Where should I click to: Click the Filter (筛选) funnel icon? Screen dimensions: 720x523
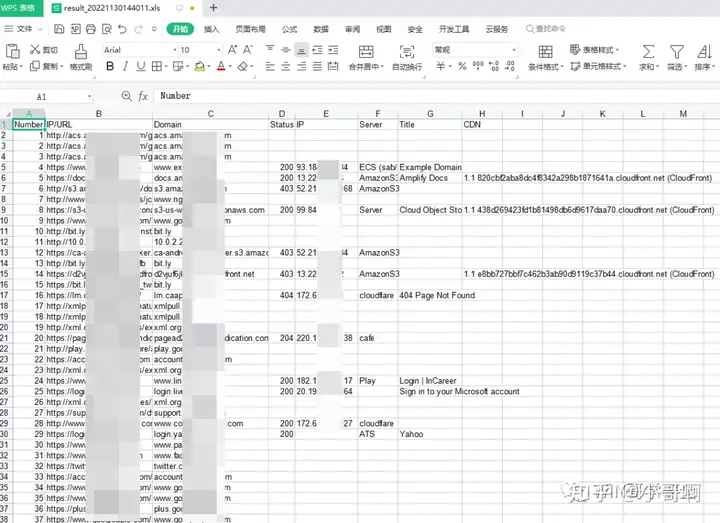(x=676, y=51)
